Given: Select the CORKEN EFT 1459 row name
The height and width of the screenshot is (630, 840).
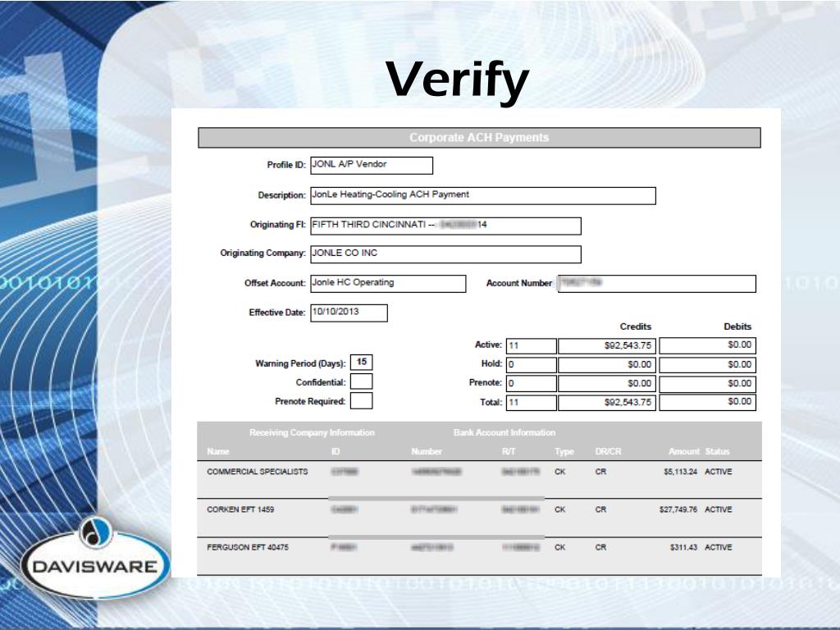Looking at the screenshot, I should [x=240, y=509].
